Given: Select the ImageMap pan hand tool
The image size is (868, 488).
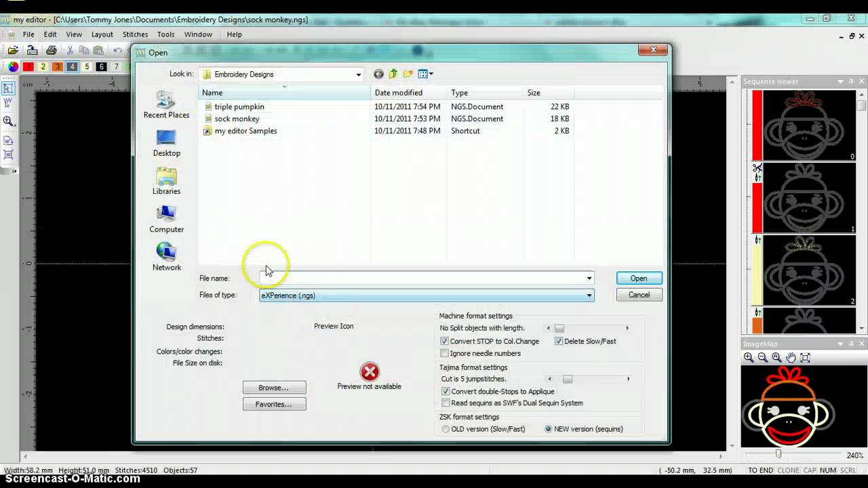Looking at the screenshot, I should pos(791,357).
